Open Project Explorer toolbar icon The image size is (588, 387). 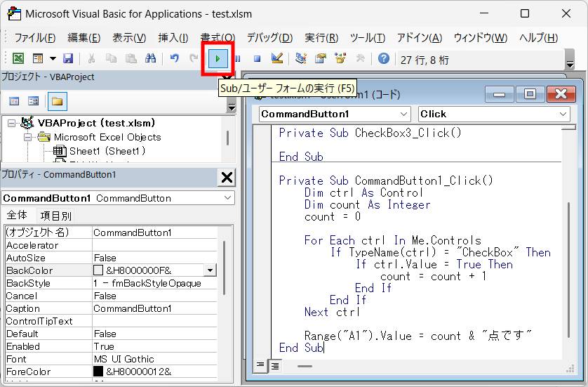point(301,58)
